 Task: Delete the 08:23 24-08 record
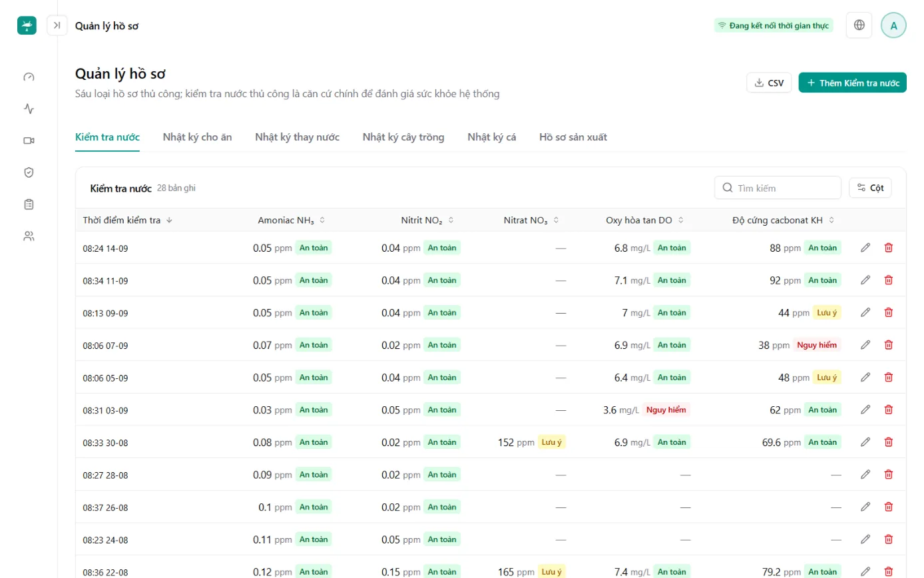coord(888,539)
